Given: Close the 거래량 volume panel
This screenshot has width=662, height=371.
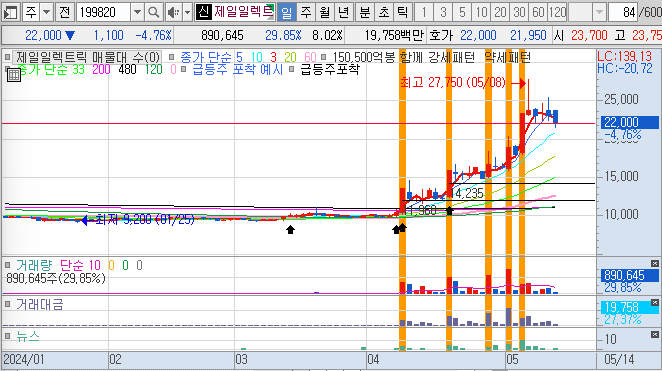Looking at the screenshot, I should pyautogui.click(x=654, y=263).
